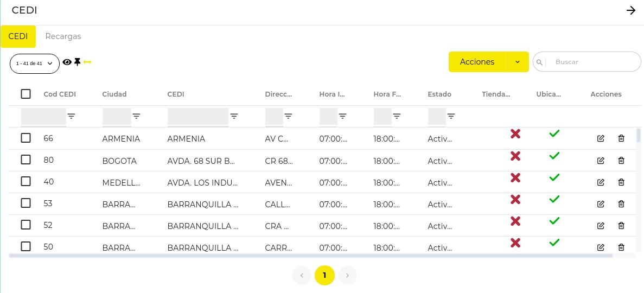Switch to the Recargas tab
The width and height of the screenshot is (644, 293).
pos(63,36)
